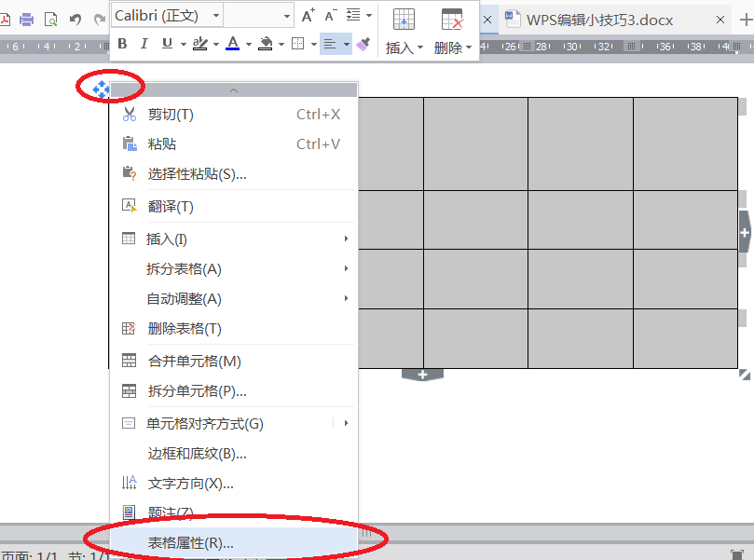The width and height of the screenshot is (754, 560).
Task: Click the print icon in the toolbar
Action: click(26, 20)
